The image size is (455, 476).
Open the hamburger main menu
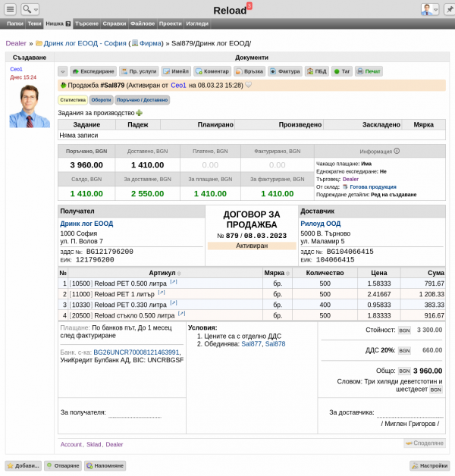tap(10, 9)
